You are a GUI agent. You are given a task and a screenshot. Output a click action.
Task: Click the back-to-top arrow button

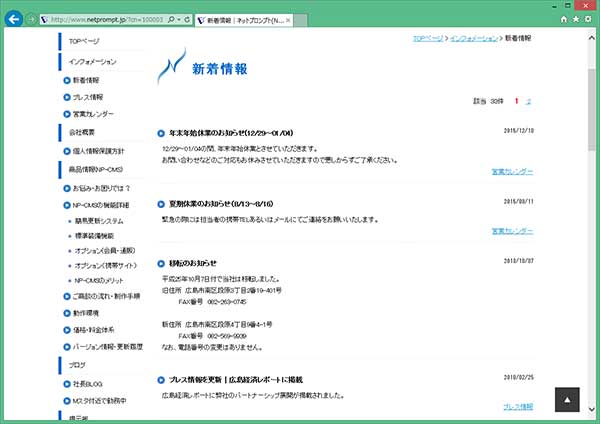coord(567,400)
